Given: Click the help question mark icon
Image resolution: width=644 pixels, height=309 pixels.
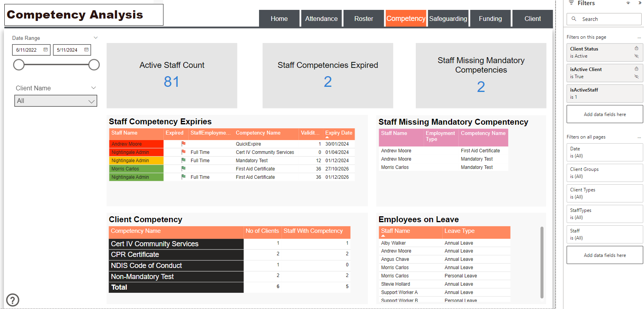Looking at the screenshot, I should point(13,300).
